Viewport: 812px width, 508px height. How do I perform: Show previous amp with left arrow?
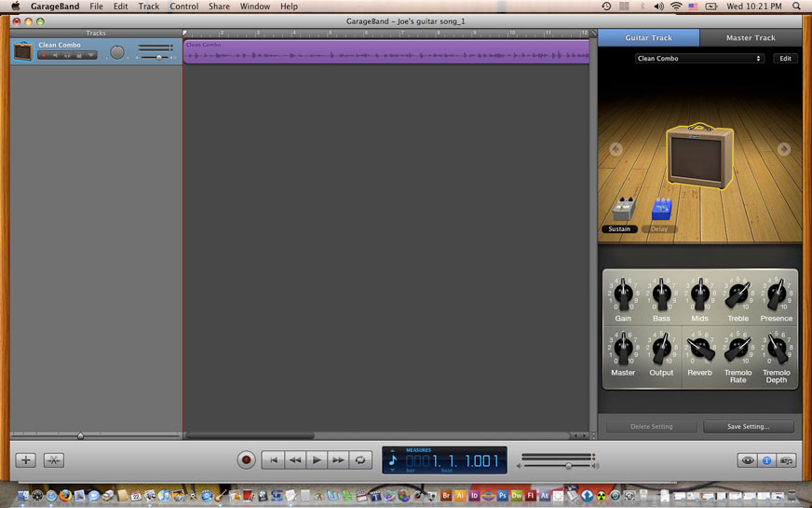(x=616, y=149)
